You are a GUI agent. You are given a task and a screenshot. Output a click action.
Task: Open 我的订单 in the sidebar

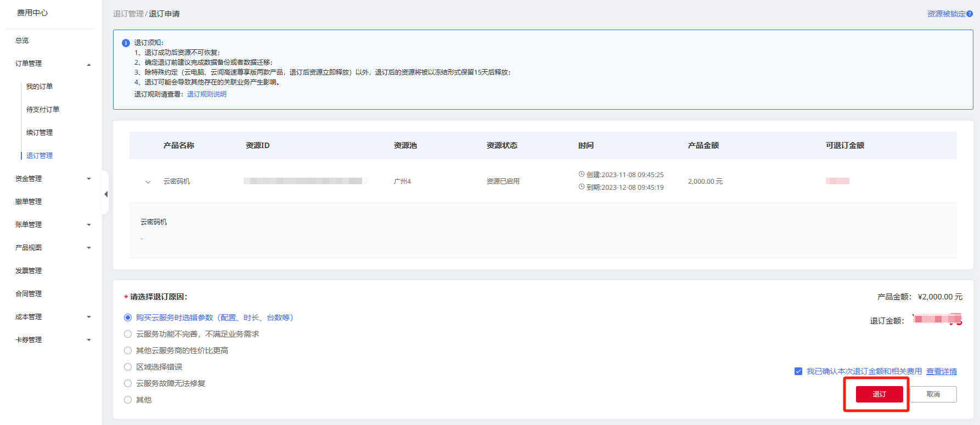(x=40, y=87)
